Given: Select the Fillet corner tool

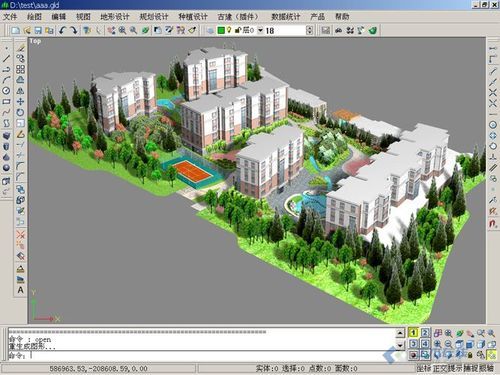Looking at the screenshot, I should [x=20, y=166].
